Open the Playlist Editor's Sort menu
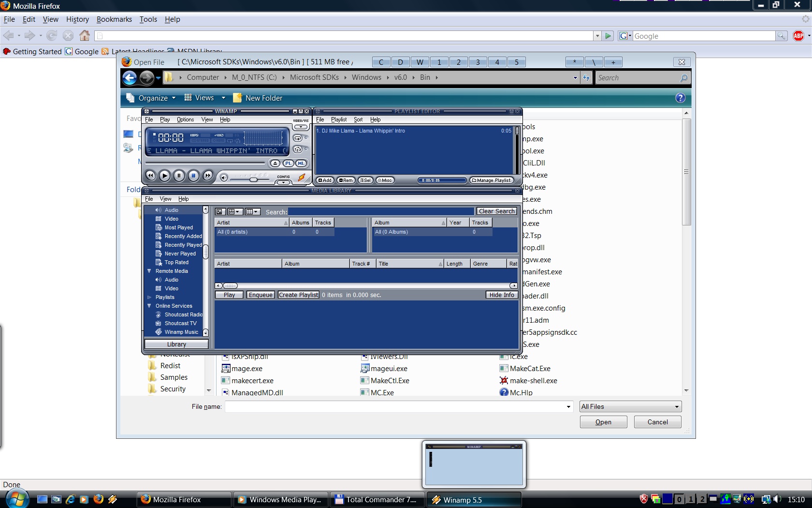Viewport: 812px width, 508px height. click(358, 120)
